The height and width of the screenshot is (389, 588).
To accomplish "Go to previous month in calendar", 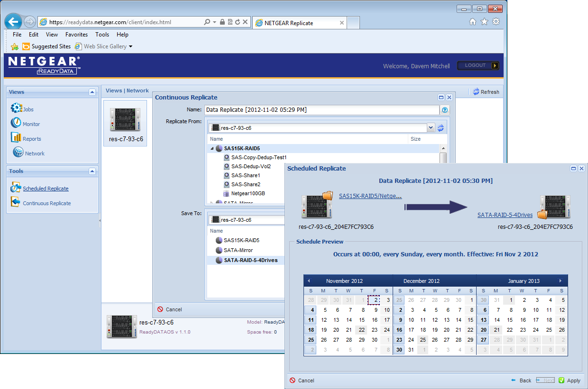I will [309, 280].
